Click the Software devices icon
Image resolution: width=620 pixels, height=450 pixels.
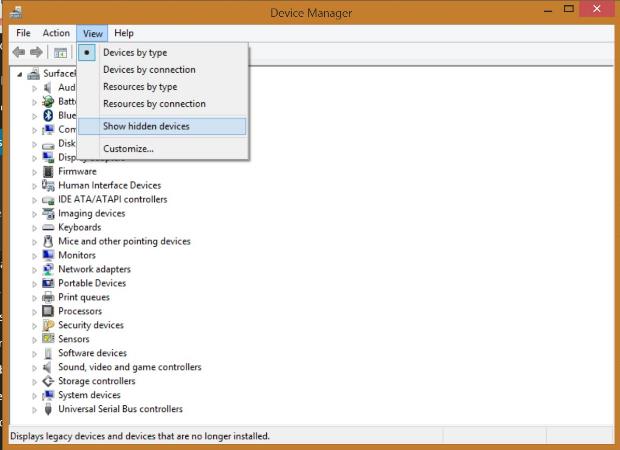[48, 353]
